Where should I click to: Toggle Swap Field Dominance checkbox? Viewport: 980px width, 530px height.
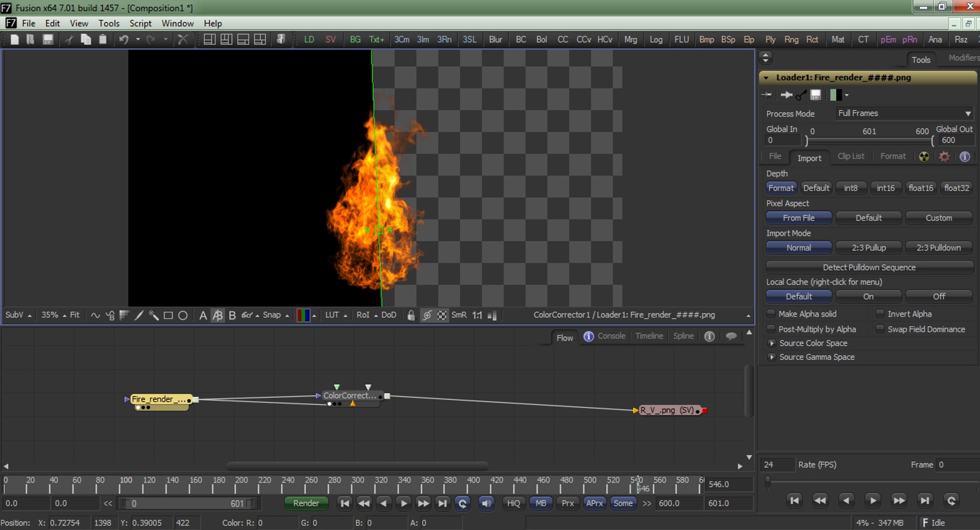[x=880, y=329]
